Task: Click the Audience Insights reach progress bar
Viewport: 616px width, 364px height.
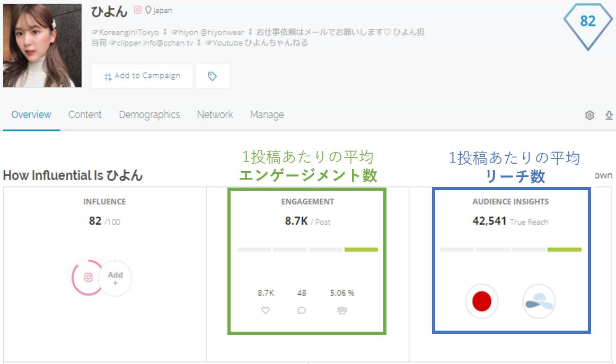Action: point(511,250)
